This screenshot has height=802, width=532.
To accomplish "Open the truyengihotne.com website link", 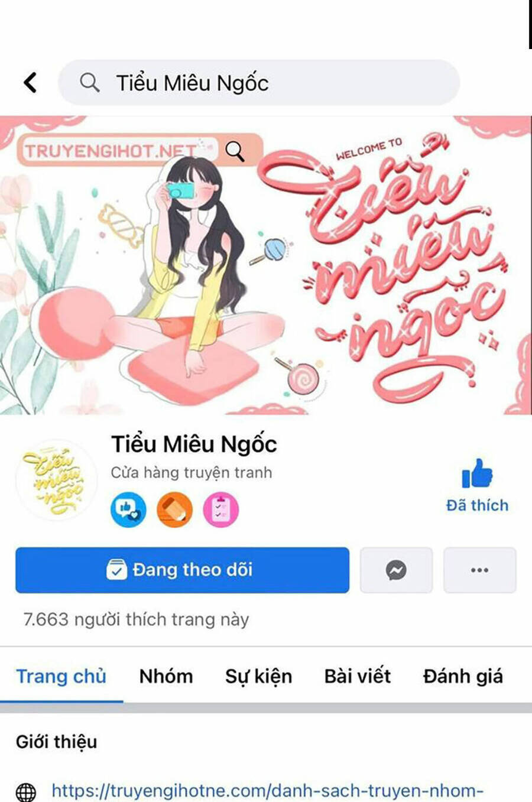I will click(x=268, y=790).
